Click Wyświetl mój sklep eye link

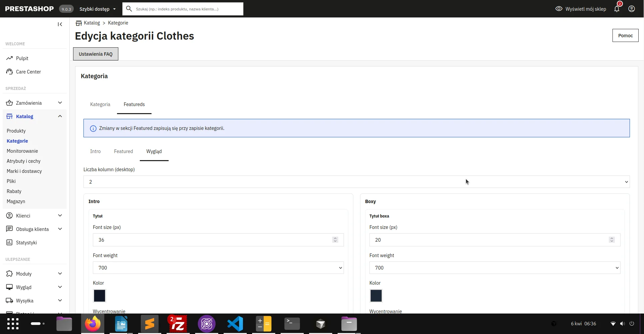coord(581,9)
